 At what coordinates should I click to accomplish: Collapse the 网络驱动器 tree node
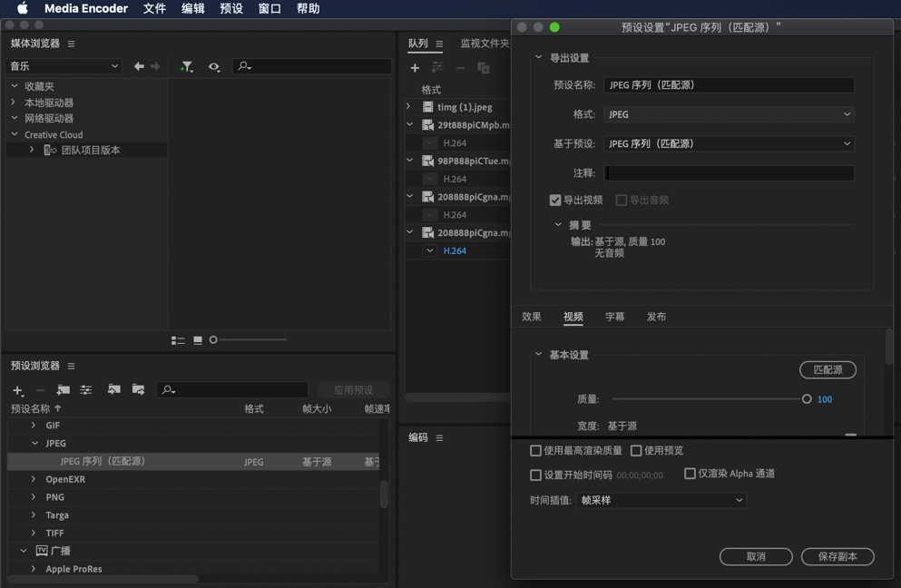15,118
